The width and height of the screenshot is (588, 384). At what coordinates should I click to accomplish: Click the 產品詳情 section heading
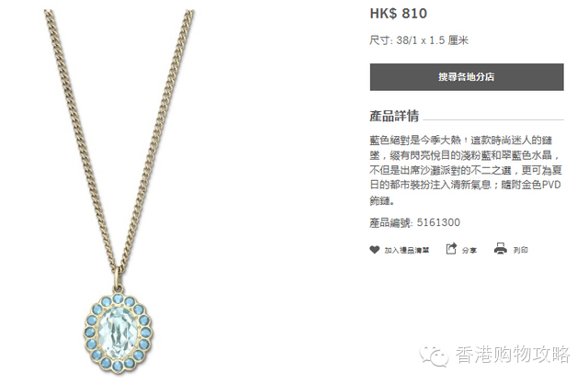394,116
